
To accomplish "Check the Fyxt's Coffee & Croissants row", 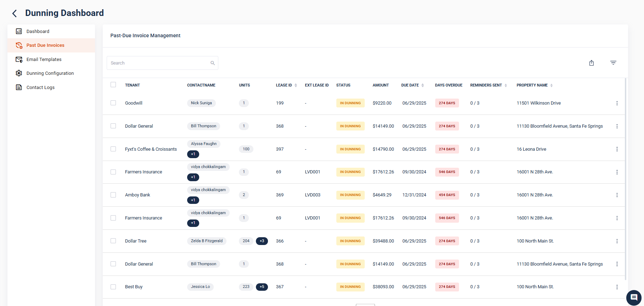I will point(113,149).
